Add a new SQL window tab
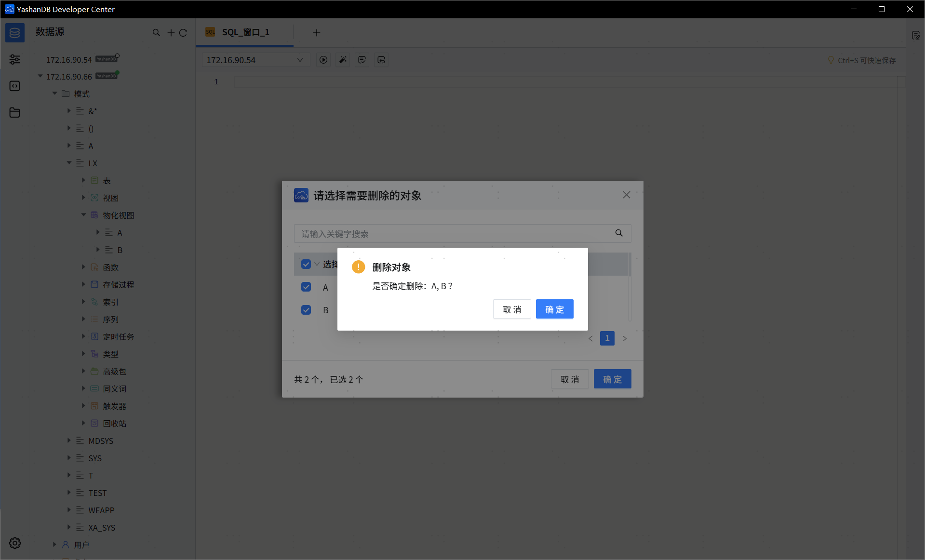925x560 pixels. (317, 33)
